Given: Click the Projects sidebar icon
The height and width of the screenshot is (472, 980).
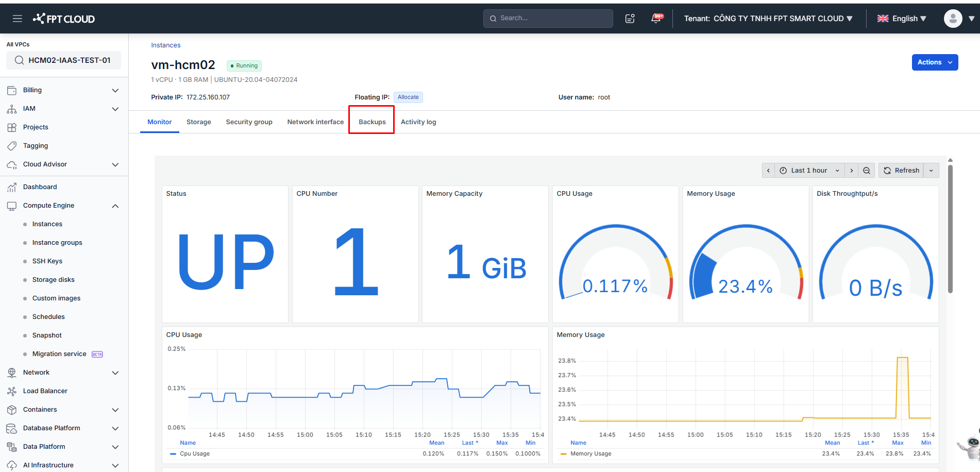Looking at the screenshot, I should pos(12,127).
